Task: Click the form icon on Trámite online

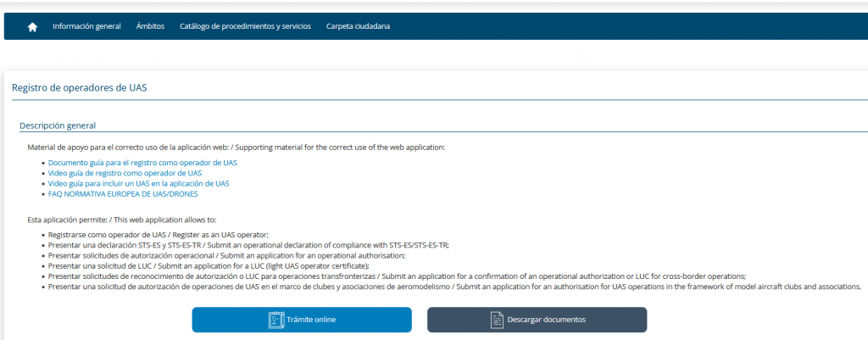Action: coord(275,320)
